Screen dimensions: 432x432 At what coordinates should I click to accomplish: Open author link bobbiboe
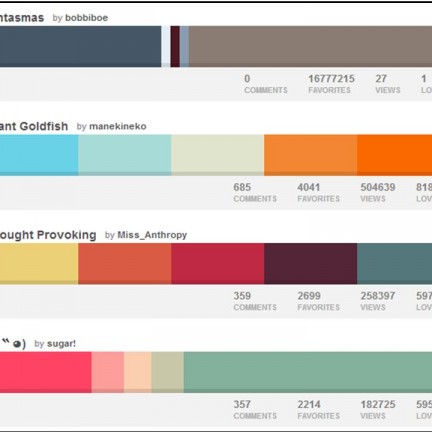(x=86, y=18)
